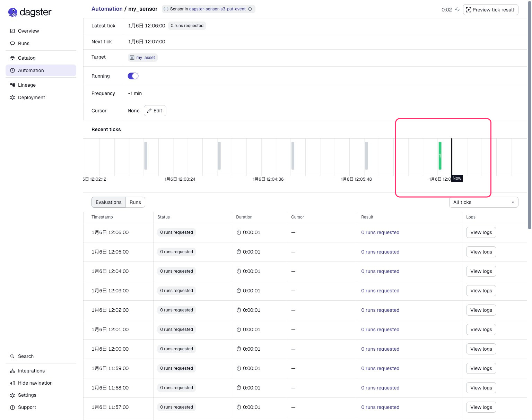This screenshot has width=532, height=420.
Task: Click the refresh icon beside the 0:02 timer
Action: pyautogui.click(x=457, y=10)
